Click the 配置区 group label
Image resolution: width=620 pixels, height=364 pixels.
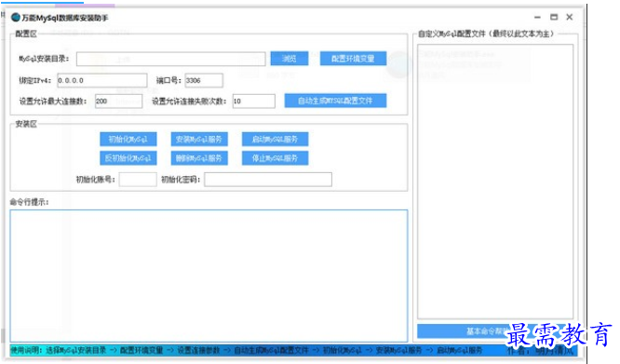pyautogui.click(x=26, y=34)
